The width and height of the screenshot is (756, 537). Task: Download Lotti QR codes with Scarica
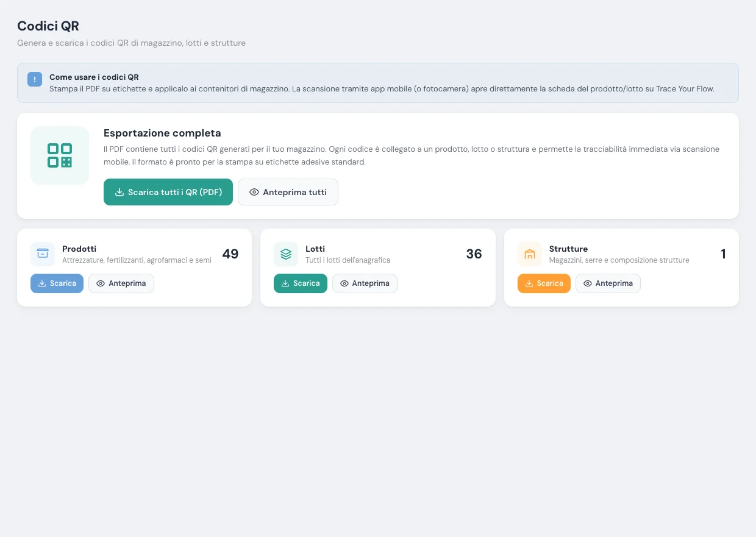(x=301, y=283)
